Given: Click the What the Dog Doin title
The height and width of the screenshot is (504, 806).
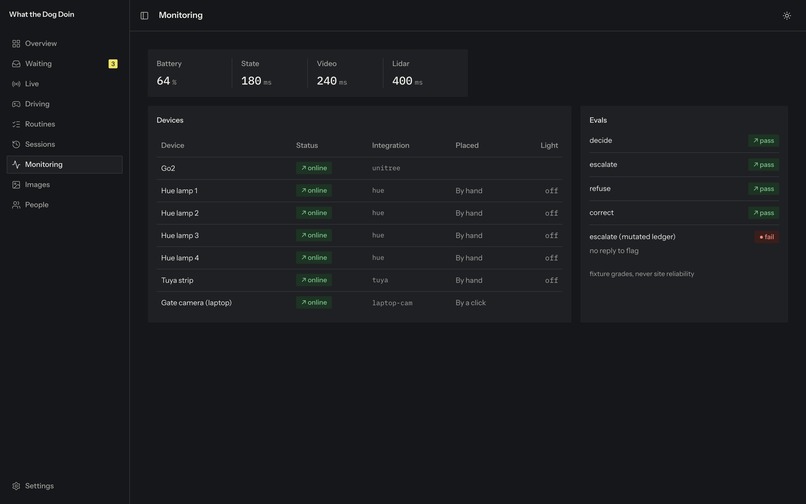Looking at the screenshot, I should [x=42, y=14].
